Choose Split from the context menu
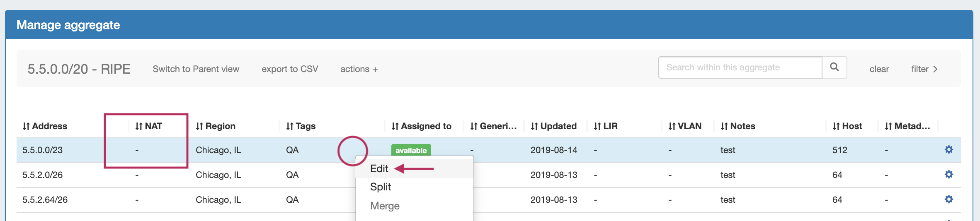The height and width of the screenshot is (221, 980). (x=381, y=187)
